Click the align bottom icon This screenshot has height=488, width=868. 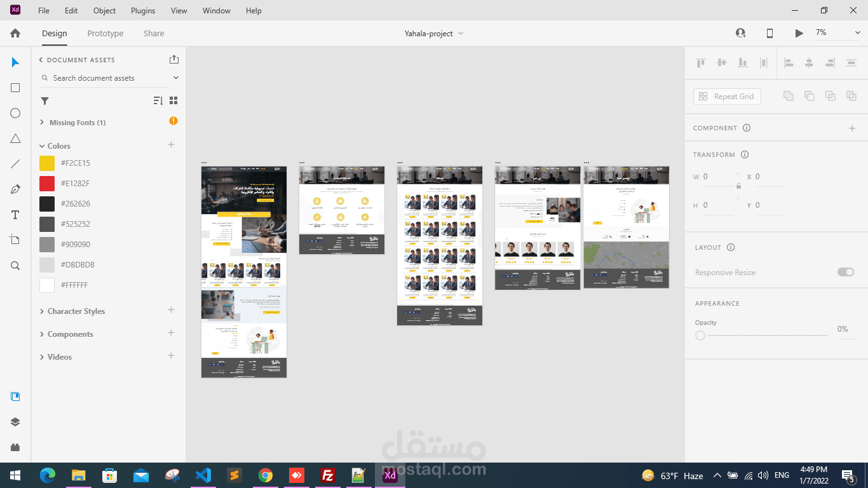point(742,62)
